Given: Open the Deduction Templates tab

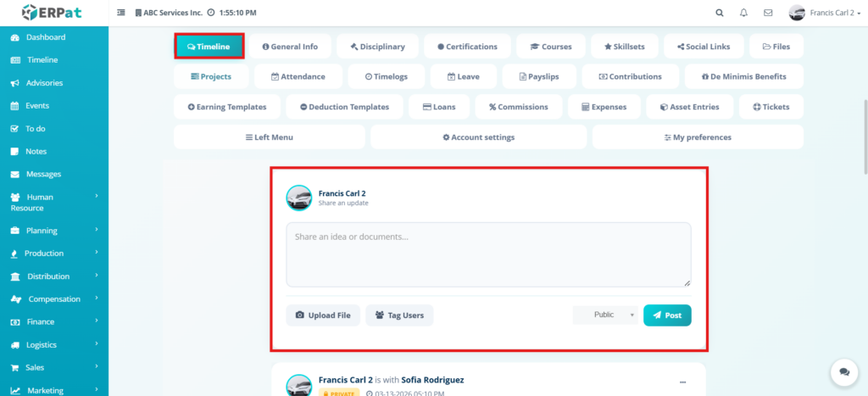Looking at the screenshot, I should pos(344,107).
